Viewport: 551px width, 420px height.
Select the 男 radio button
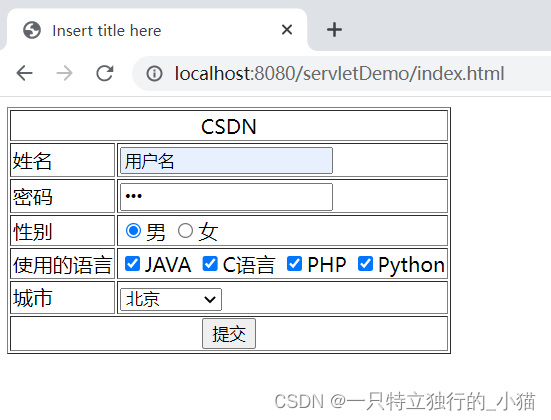point(134,231)
